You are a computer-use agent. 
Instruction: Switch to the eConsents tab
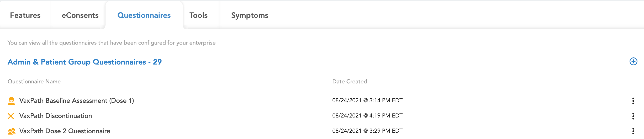click(x=80, y=15)
